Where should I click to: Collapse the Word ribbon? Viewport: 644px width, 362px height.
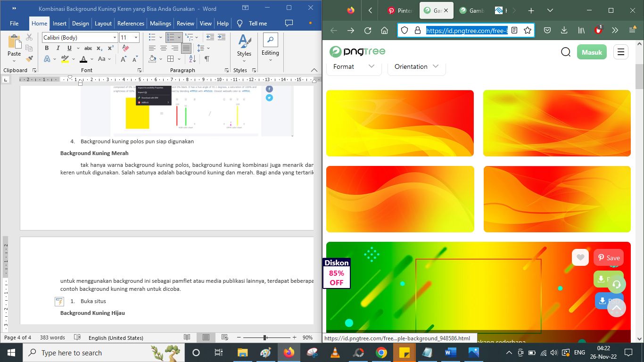coord(314,70)
